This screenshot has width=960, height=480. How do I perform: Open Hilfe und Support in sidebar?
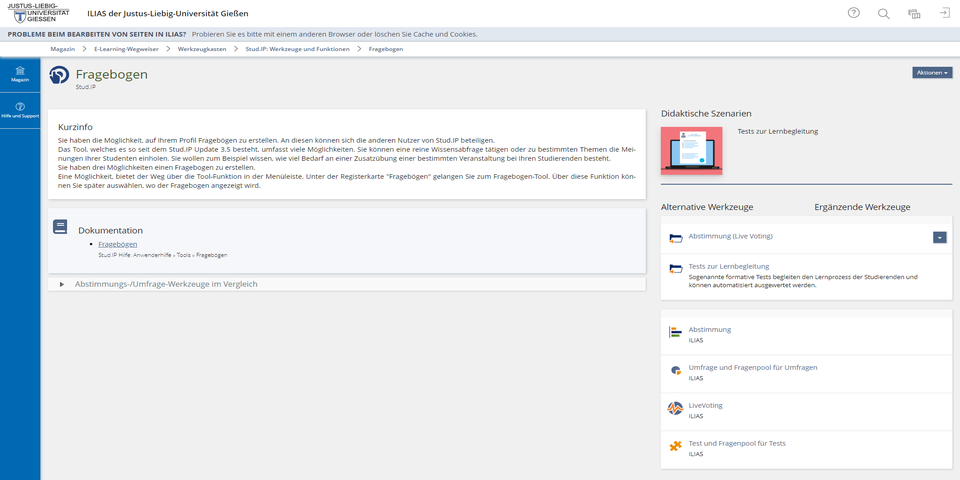[x=20, y=110]
